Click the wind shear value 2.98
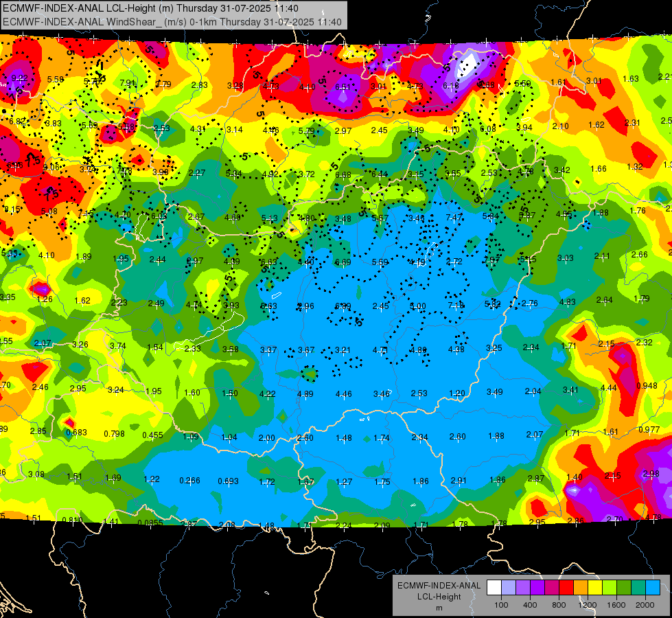This screenshot has height=618, width=672. [651, 474]
